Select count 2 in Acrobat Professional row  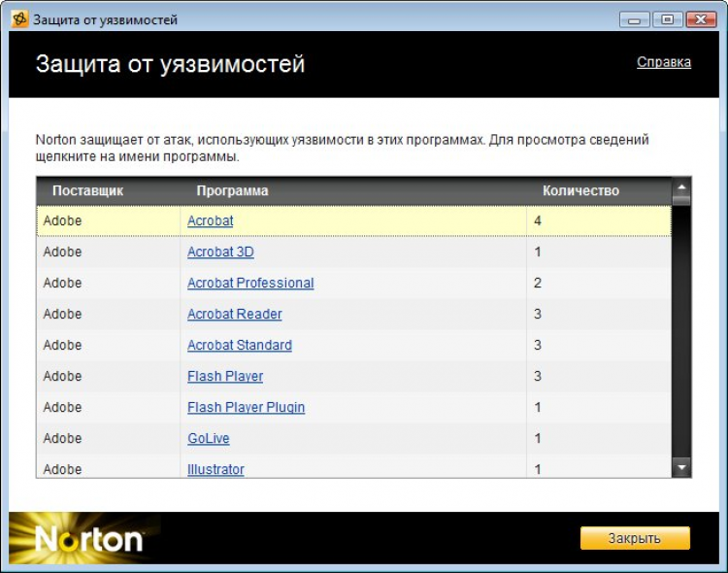538,283
